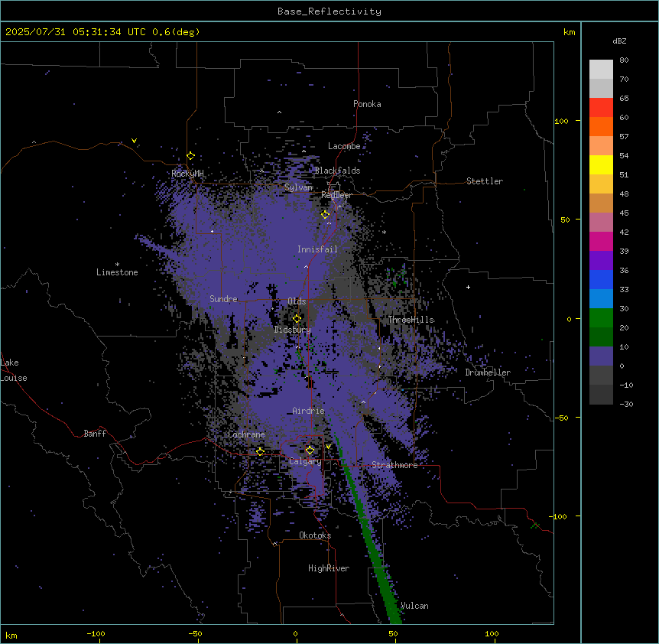
Task: Click the ThreeHills city label
Action: point(411,320)
